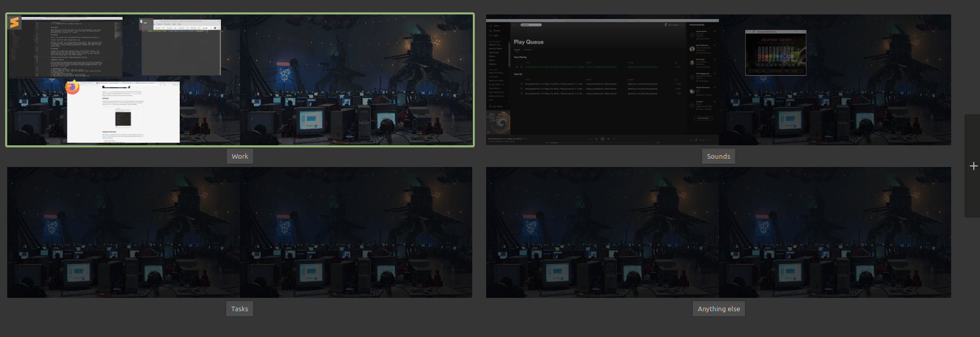Click the Anything else workspace name label
Viewport: 980px width, 337px height.
coord(719,309)
